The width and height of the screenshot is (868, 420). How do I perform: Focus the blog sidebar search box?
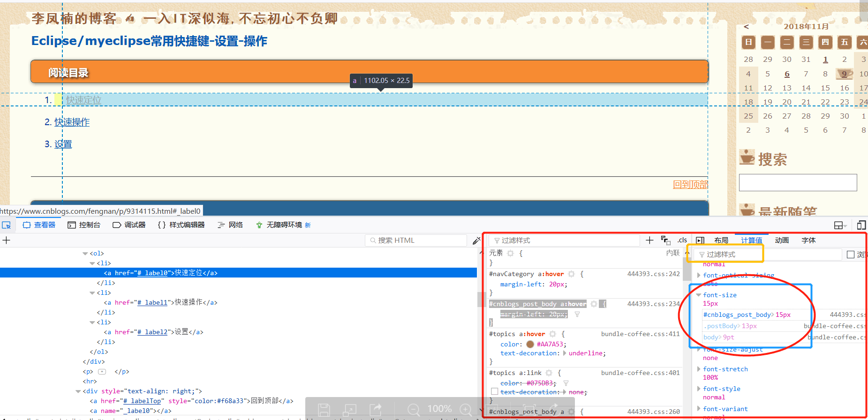pos(798,182)
